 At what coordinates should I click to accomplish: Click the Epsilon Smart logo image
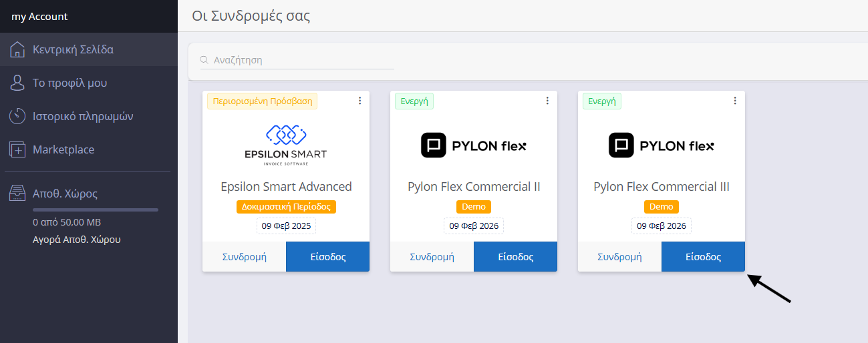tap(285, 143)
